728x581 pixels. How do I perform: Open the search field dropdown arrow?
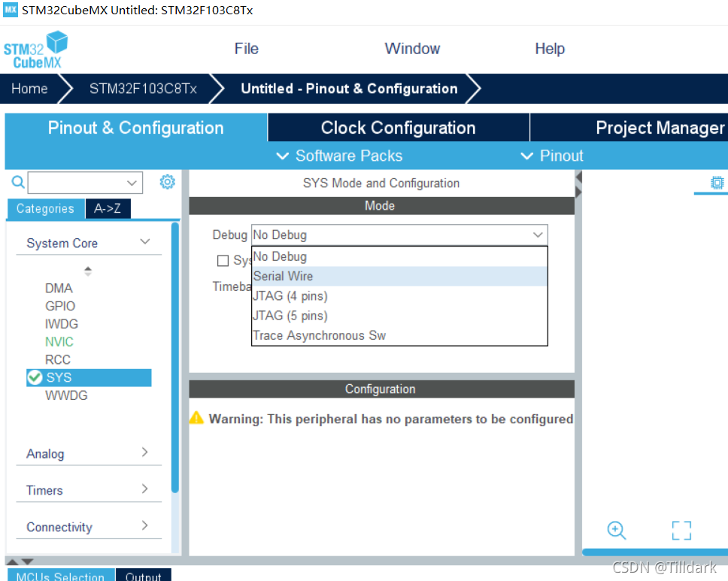point(132,183)
